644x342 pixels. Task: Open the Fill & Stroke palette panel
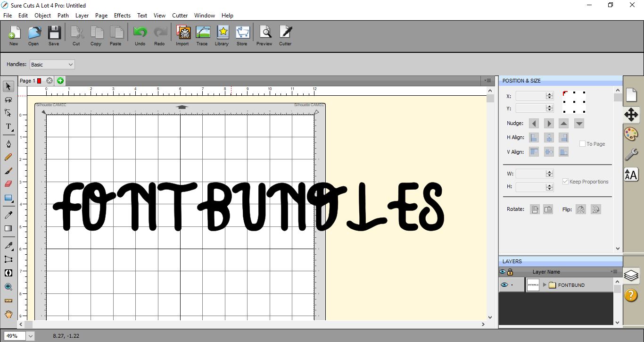pos(631,134)
